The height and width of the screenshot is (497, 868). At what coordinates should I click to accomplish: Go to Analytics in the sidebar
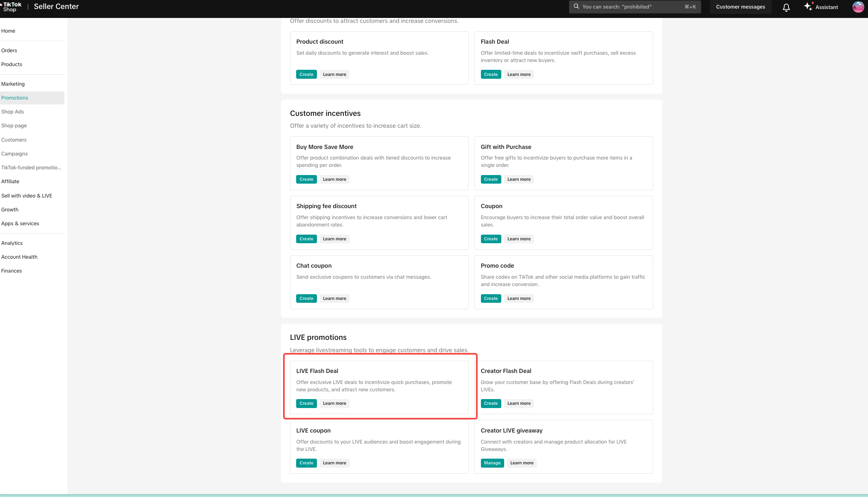[x=12, y=243]
